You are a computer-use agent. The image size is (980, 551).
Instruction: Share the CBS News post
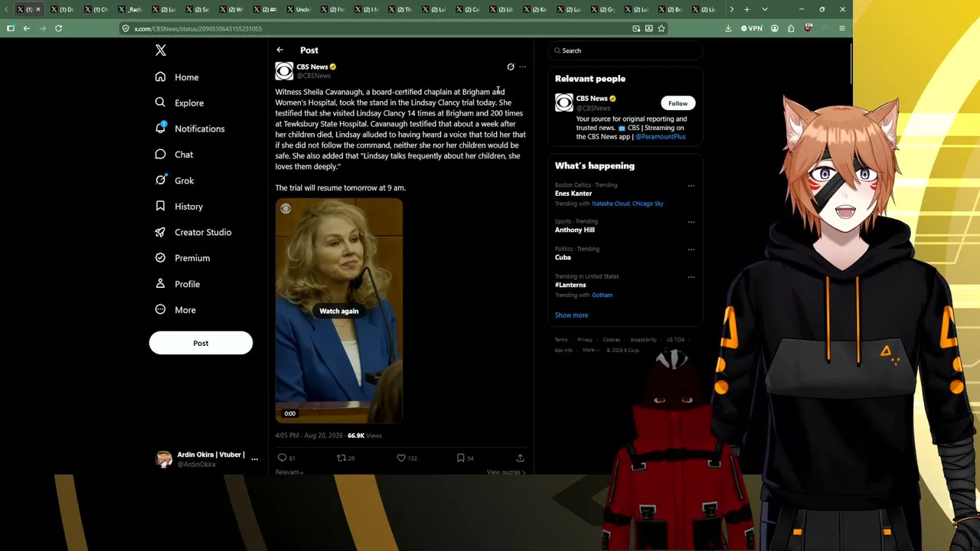[x=520, y=458]
